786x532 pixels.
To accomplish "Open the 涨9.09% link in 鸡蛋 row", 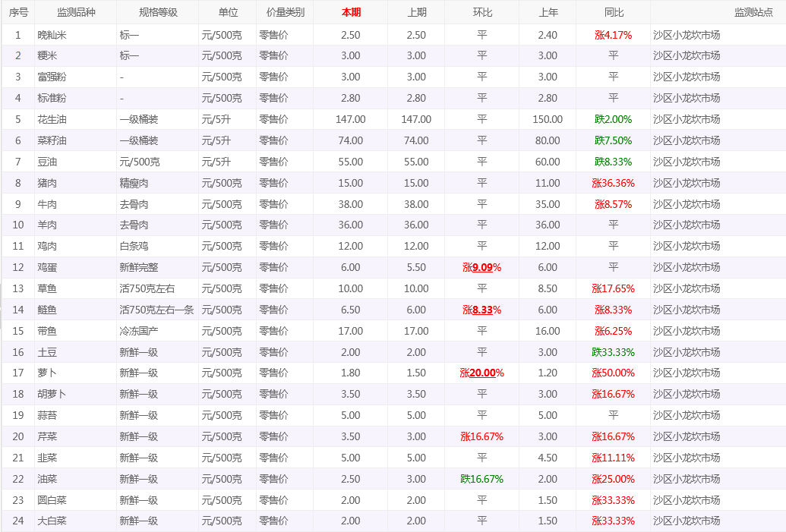I will 481,267.
